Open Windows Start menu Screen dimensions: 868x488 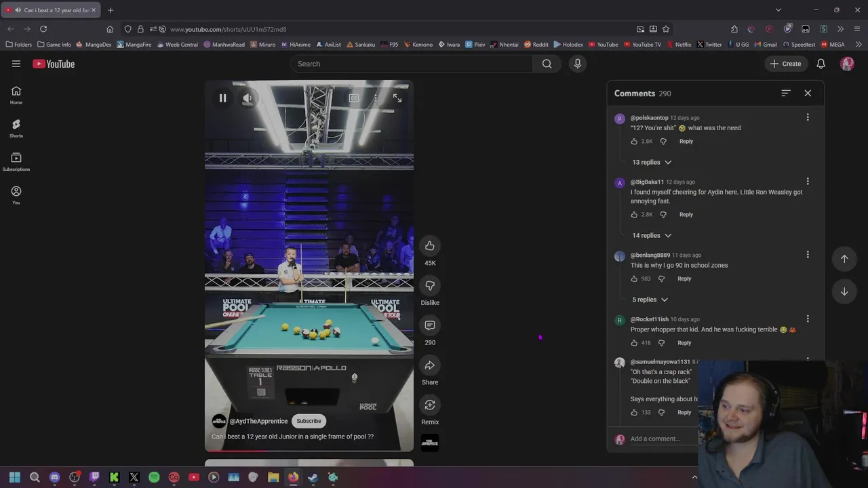coord(15,477)
